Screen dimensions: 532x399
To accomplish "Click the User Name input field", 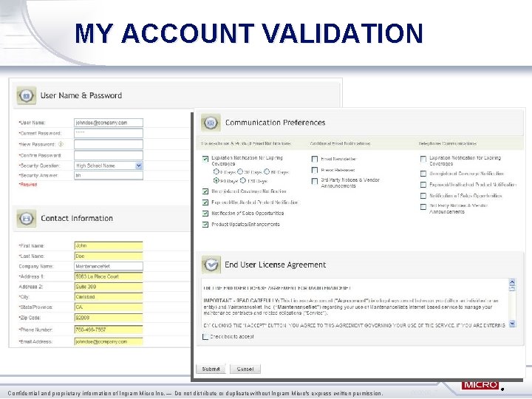I will (109, 123).
